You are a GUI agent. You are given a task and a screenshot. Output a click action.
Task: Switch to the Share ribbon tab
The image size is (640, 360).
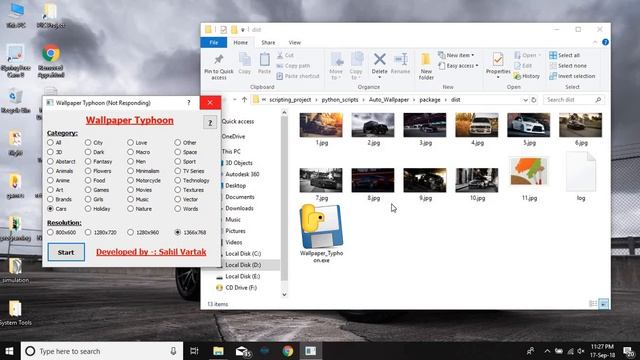[268, 42]
